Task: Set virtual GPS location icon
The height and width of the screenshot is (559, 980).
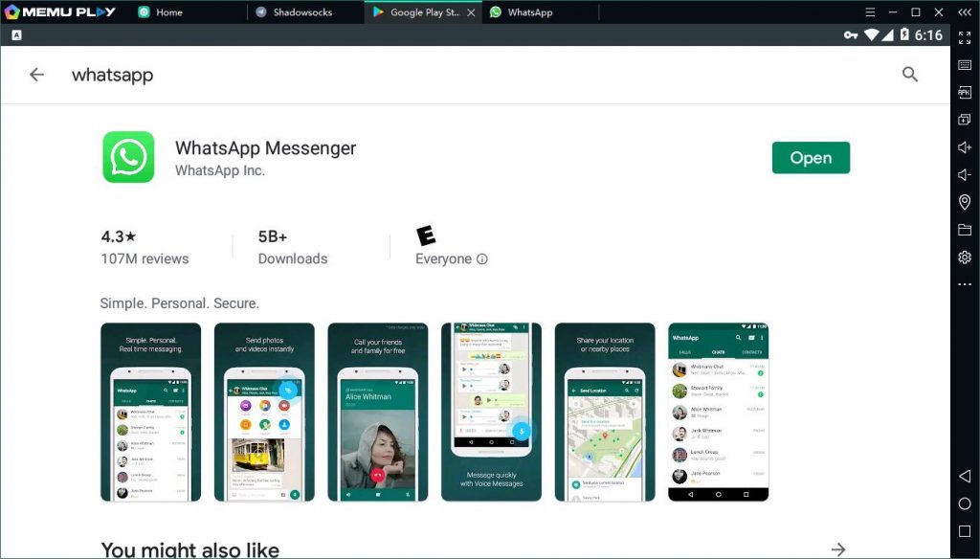Action: pyautogui.click(x=964, y=202)
